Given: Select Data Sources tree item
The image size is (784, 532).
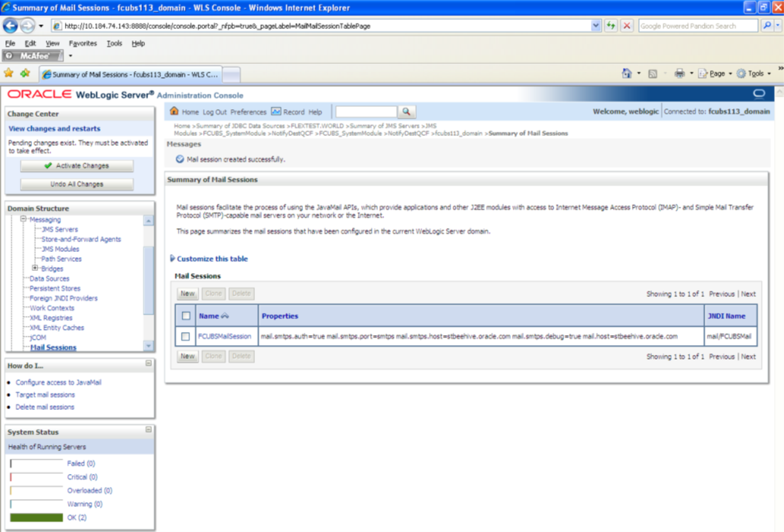Looking at the screenshot, I should [50, 279].
